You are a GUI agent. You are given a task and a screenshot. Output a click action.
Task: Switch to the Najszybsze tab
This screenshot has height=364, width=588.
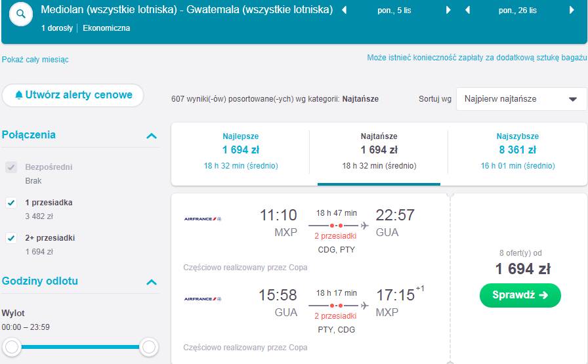click(x=518, y=152)
